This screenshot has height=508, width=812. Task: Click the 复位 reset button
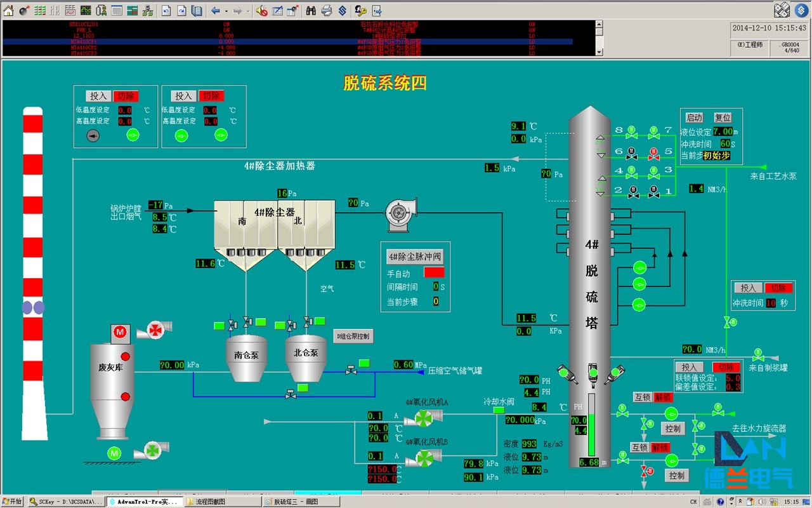coord(723,117)
